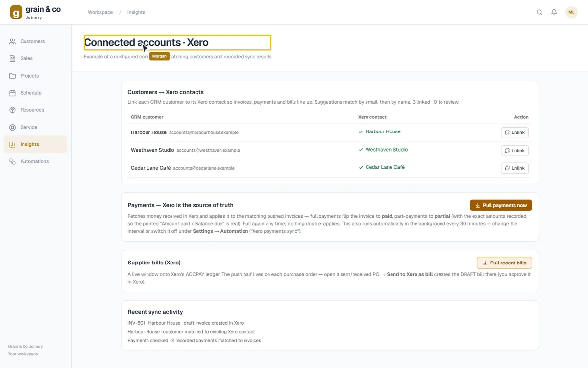Go to Customers in the sidebar

[35, 41]
